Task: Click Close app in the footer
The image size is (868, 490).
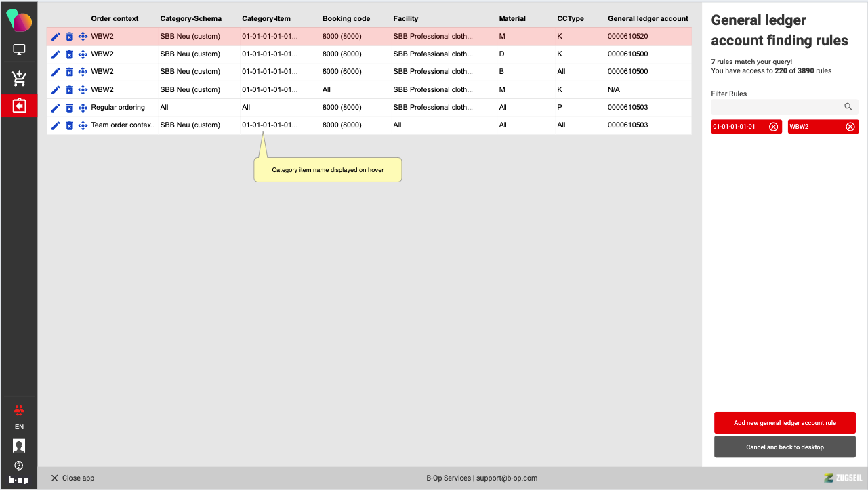Action: [x=73, y=478]
